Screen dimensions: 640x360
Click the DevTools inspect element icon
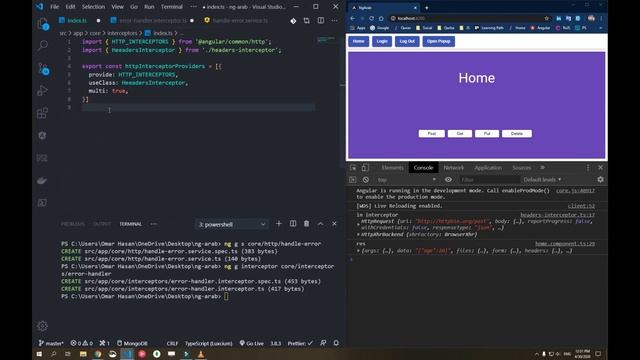[x=353, y=168]
